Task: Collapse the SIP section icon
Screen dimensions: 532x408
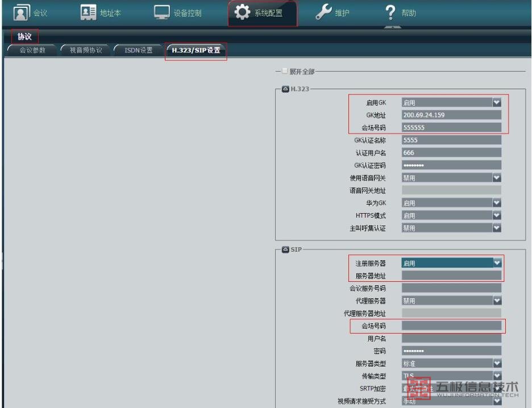Action: 285,249
